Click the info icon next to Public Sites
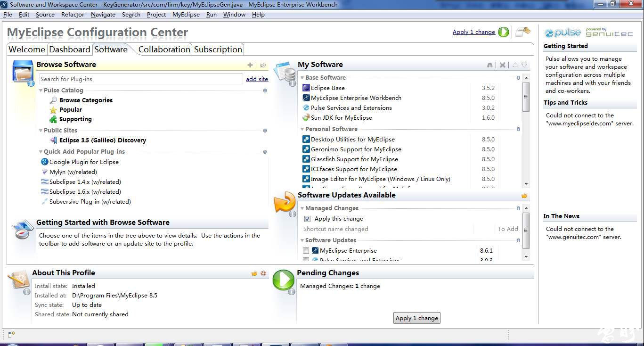The image size is (644, 346). tap(265, 131)
